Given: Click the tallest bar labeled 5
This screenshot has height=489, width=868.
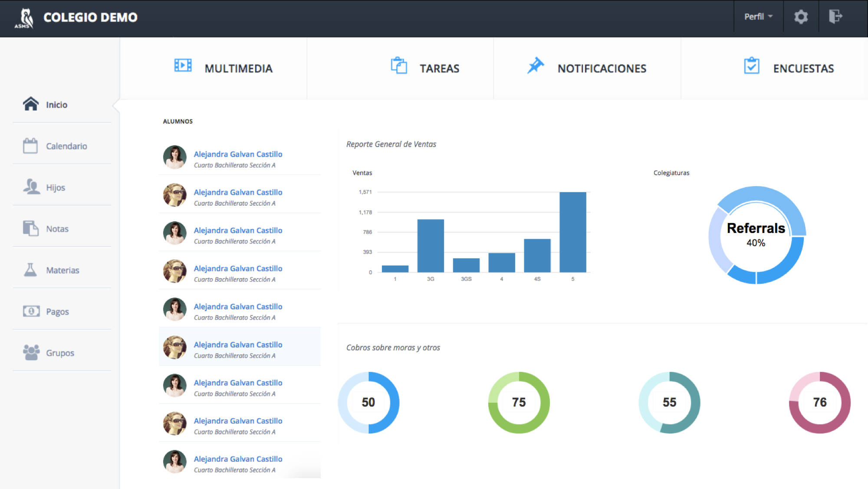Looking at the screenshot, I should [x=572, y=232].
